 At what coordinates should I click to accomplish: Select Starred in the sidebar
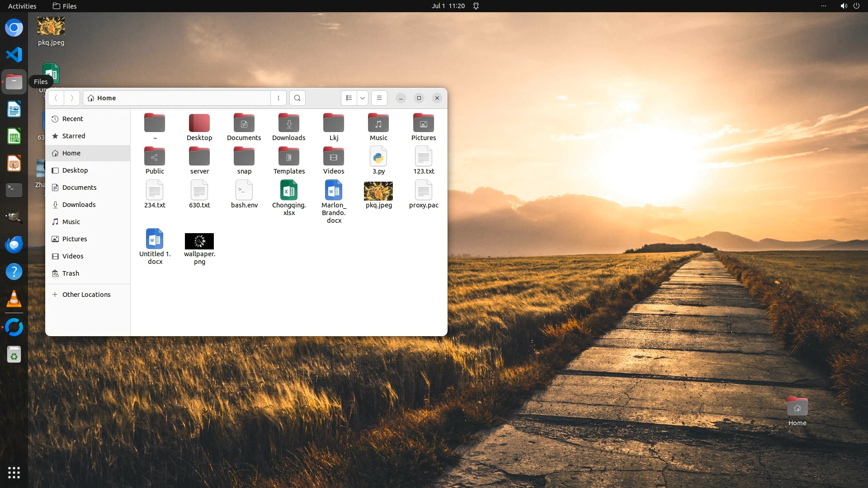(x=73, y=136)
